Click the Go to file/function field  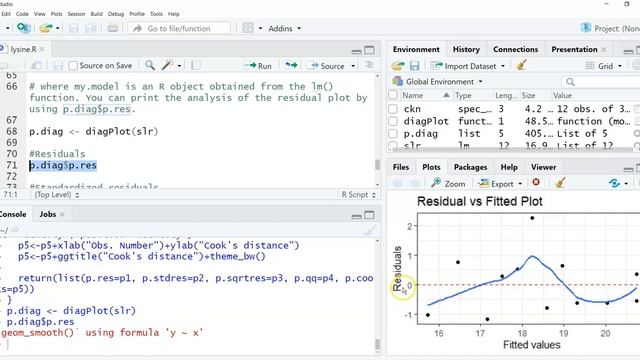coord(179,28)
